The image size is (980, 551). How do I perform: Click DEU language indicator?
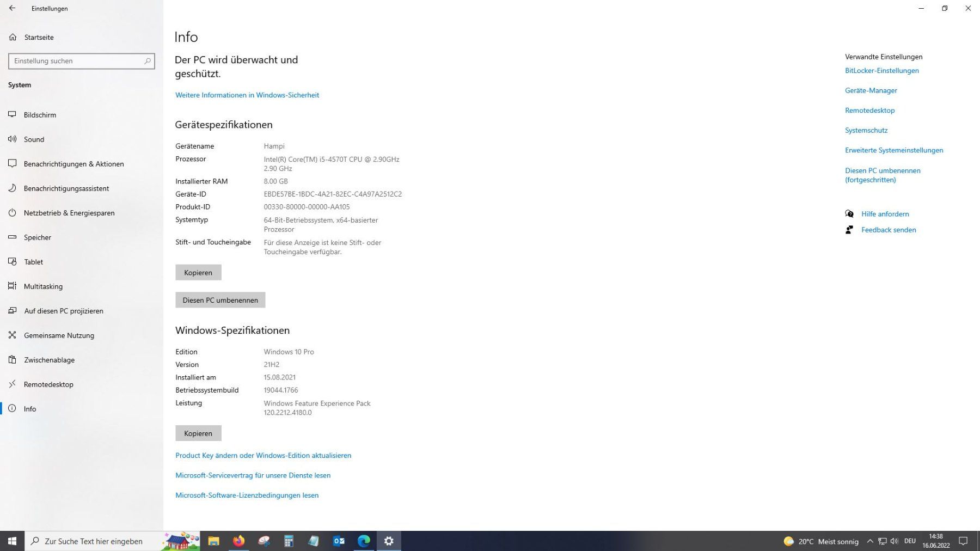(910, 541)
